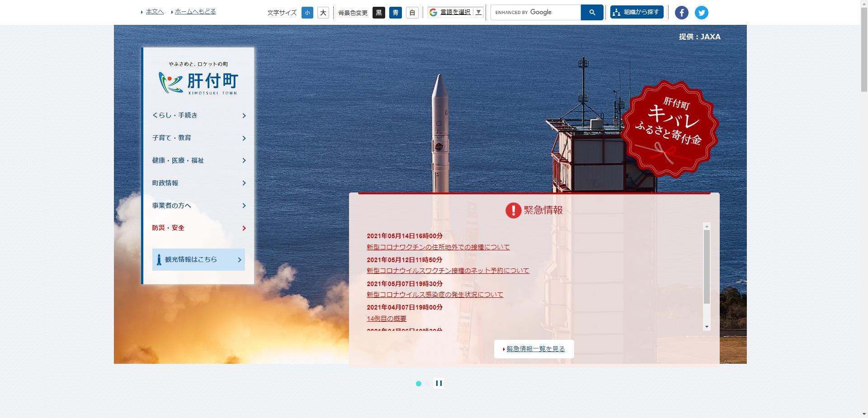
Task: Open the 言語を選択 language dropdown
Action: pyautogui.click(x=456, y=12)
